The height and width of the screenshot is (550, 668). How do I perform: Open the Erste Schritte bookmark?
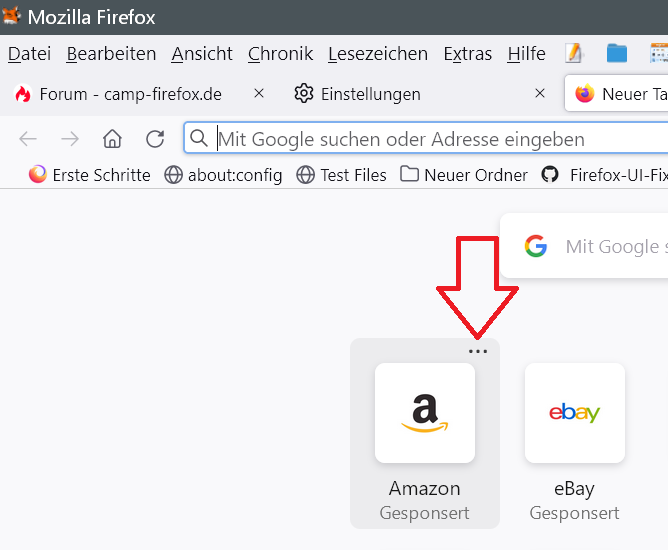coord(90,175)
